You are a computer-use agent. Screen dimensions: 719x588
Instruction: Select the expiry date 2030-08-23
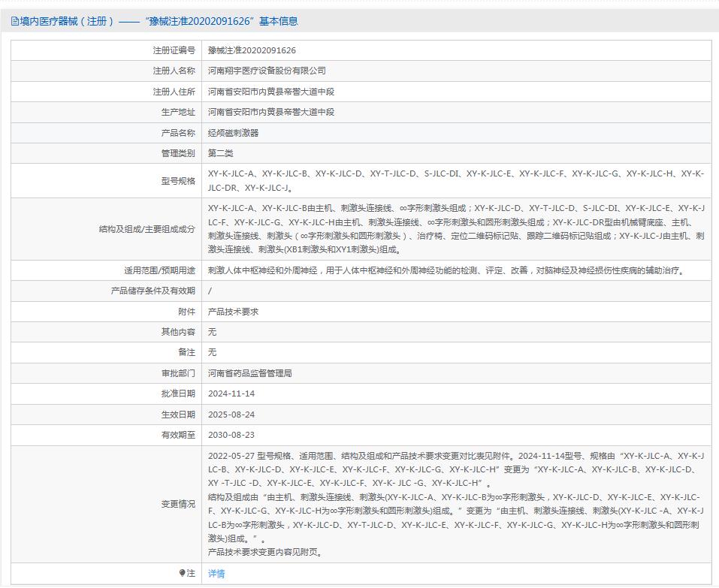tap(231, 435)
